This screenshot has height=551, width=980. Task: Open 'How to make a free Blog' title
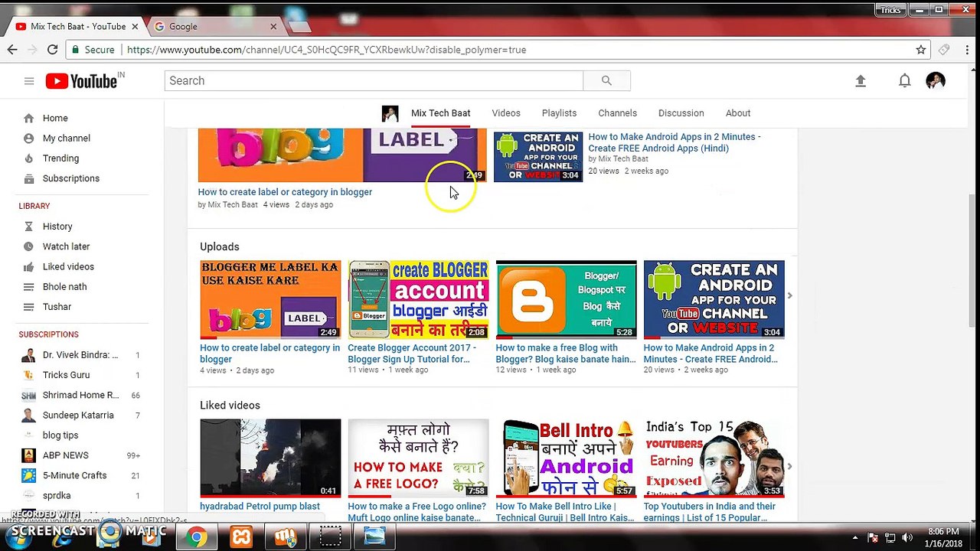click(566, 353)
